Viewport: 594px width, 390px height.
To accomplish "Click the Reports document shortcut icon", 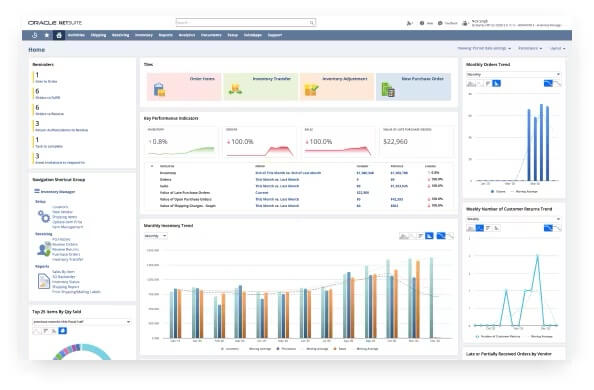I will 44,281.
